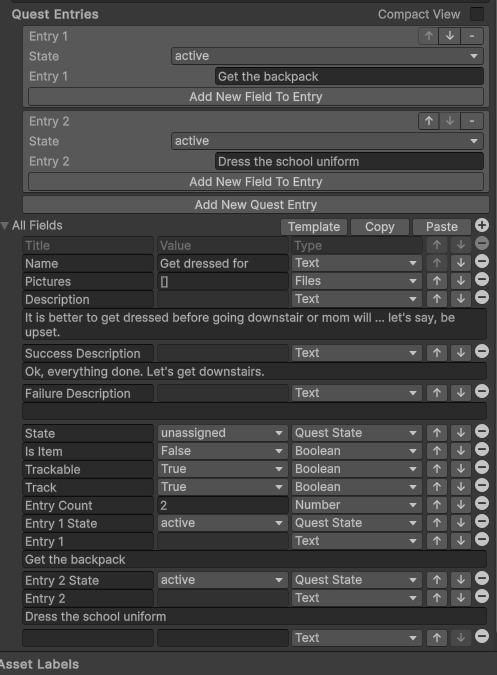Screen dimensions: 497x675
Task: Open Failure Description Text type dropdown
Action: [357, 393]
